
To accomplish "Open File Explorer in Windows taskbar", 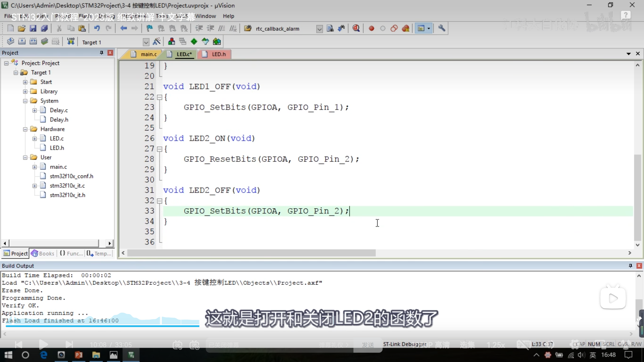I will [96, 355].
